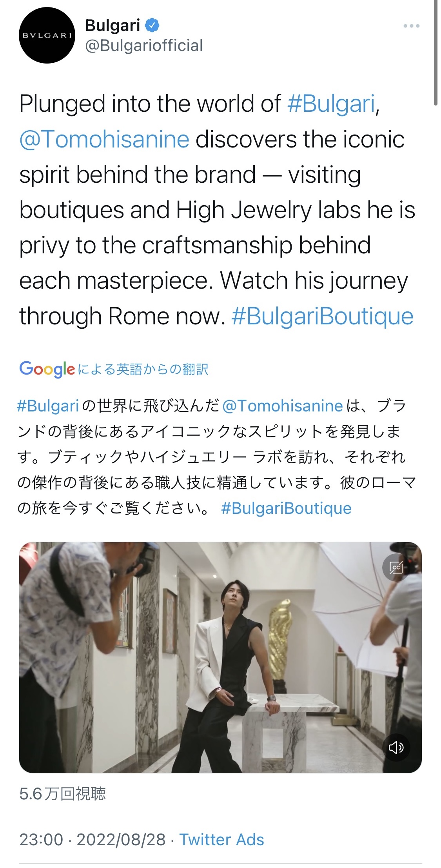Open the Twitter Ads source link
Image resolution: width=441 pixels, height=868 pixels.
(221, 840)
